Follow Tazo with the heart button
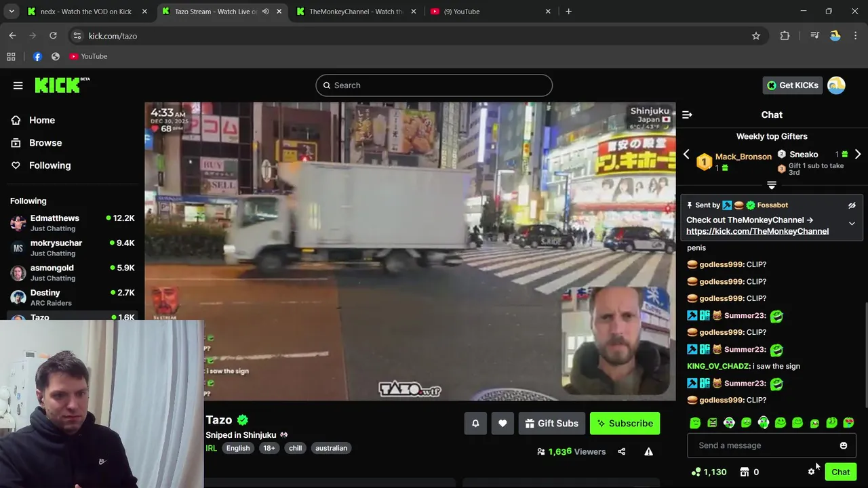Screen dimensions: 868x488 click(x=502, y=424)
